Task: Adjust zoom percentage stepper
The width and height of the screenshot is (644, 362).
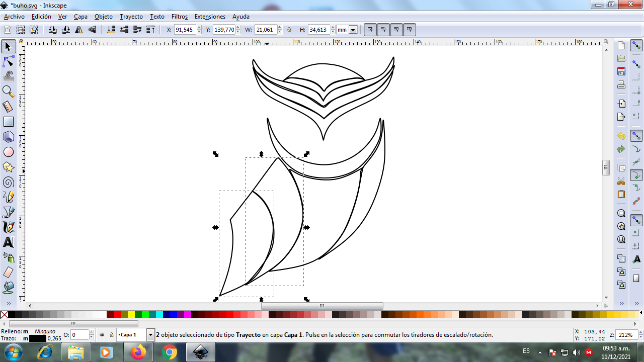Action: [640, 335]
